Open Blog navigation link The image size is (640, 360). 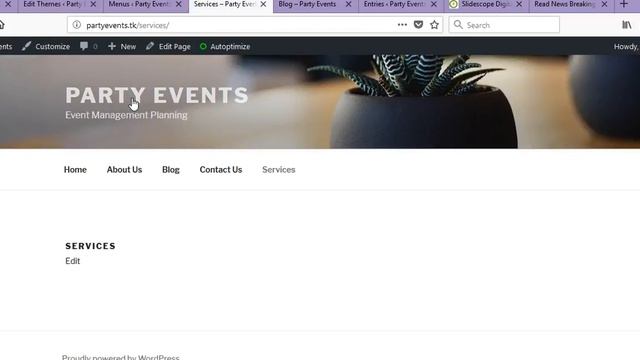click(x=171, y=169)
